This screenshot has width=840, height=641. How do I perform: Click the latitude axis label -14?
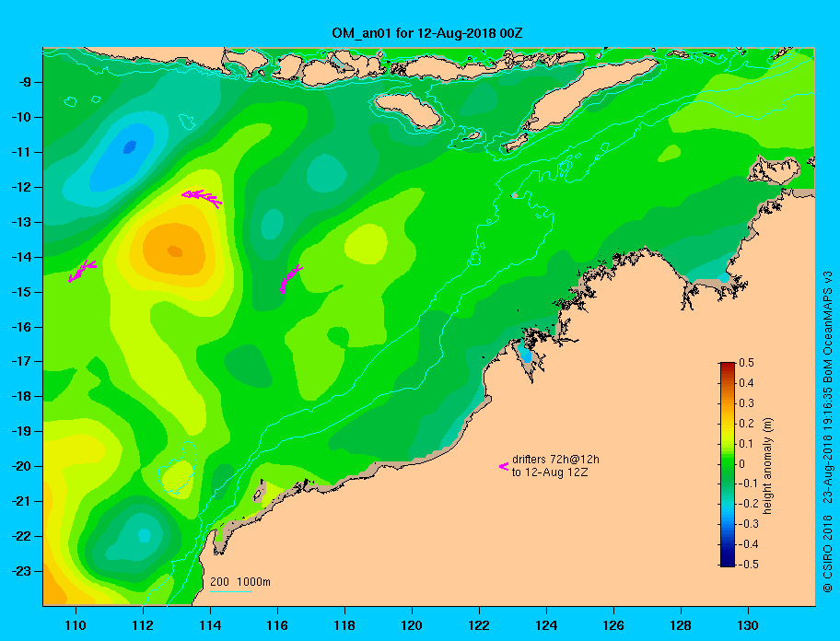(x=21, y=257)
